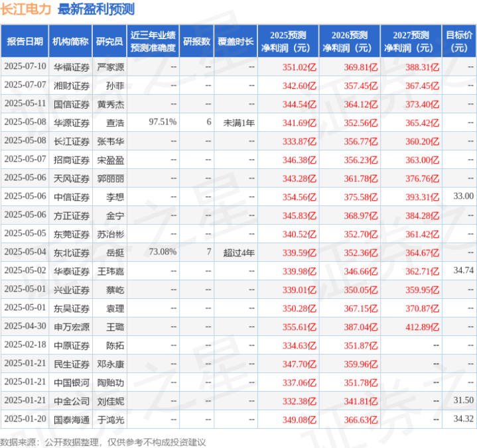Image resolution: width=477 pixels, height=448 pixels.
Task: Click the 研究员 column header
Action: (x=109, y=41)
